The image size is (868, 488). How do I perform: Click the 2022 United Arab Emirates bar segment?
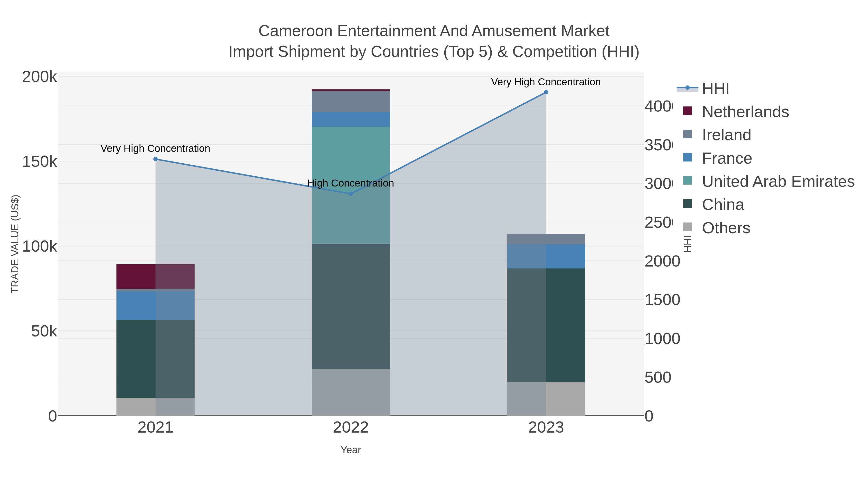350,185
